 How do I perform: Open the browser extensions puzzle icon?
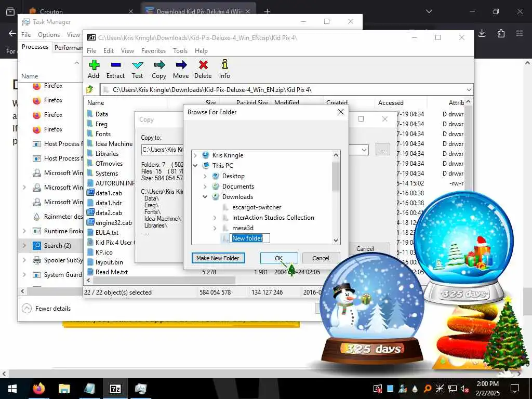tap(501, 33)
